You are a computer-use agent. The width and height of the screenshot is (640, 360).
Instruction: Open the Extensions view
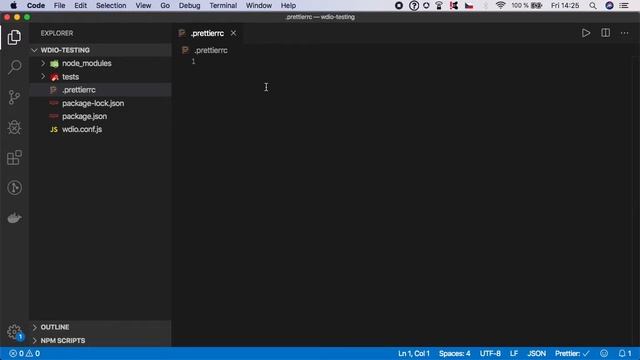tap(14, 158)
